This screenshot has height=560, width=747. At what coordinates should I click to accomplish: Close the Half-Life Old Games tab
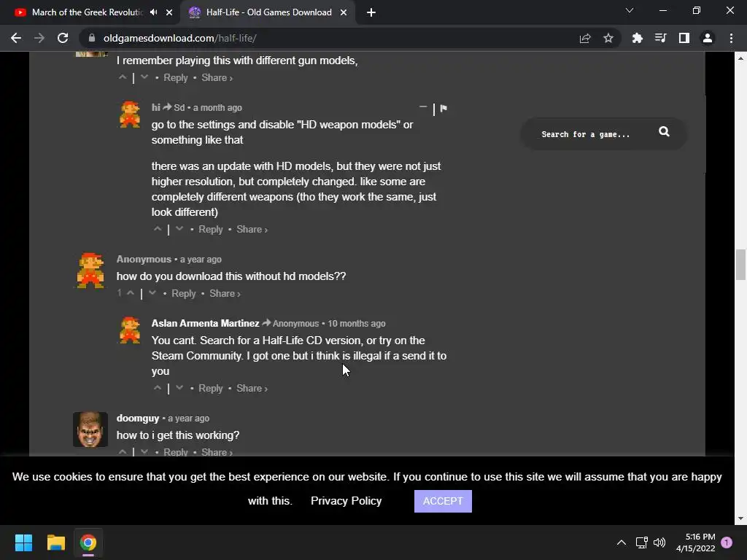point(344,12)
